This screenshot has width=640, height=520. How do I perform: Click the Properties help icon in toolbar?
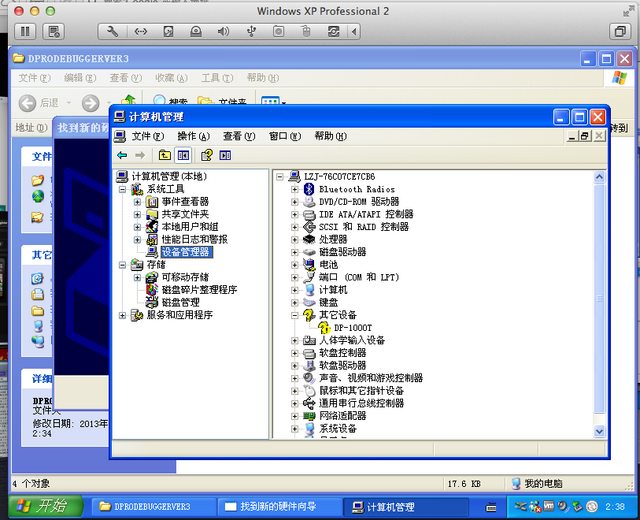207,155
